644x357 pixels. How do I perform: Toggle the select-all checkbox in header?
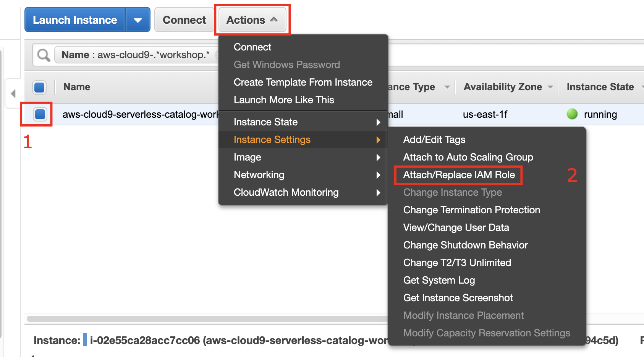tap(39, 87)
